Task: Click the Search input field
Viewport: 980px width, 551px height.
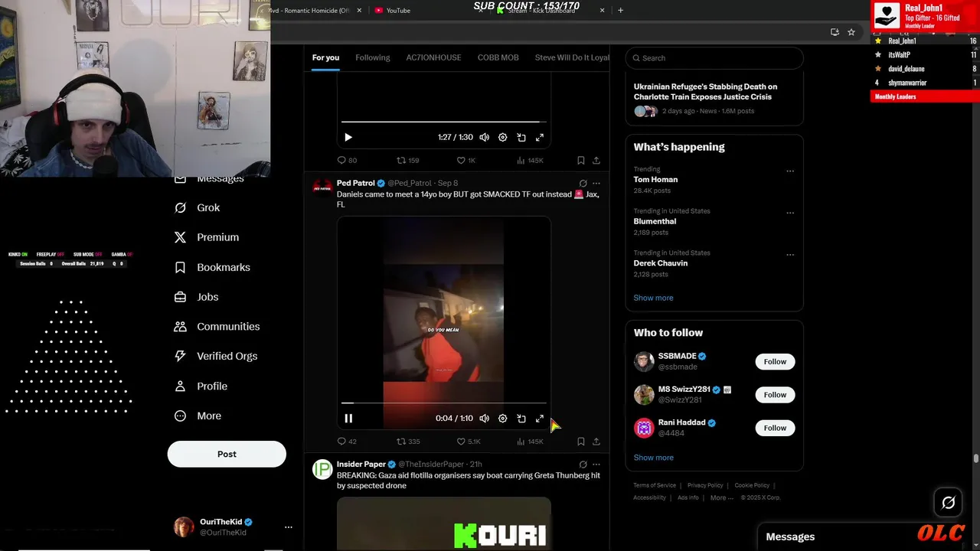Action: tap(714, 58)
